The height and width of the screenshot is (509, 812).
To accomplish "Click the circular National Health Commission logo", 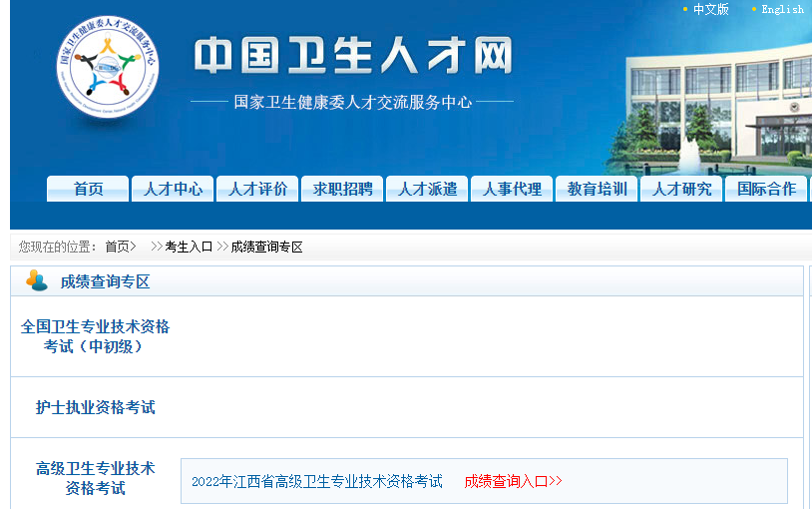I will 107,68.
